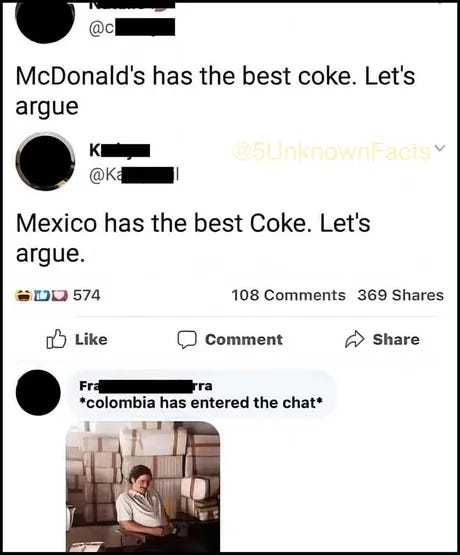Click the arrow Share icon
This screenshot has width=460, height=555.
(354, 339)
